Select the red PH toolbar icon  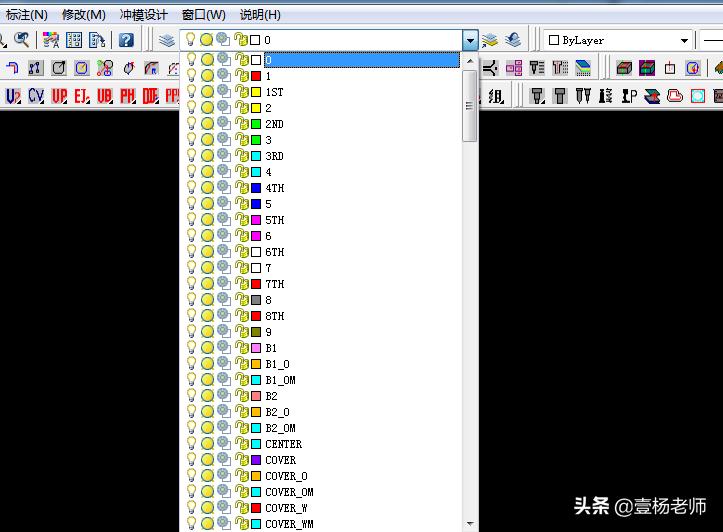tap(128, 96)
